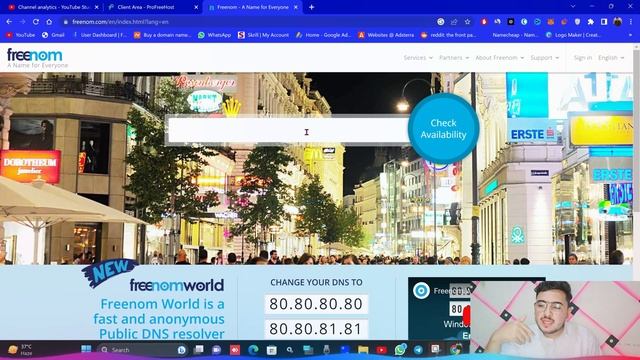
Task: Open the English language dropdown
Action: pos(611,58)
